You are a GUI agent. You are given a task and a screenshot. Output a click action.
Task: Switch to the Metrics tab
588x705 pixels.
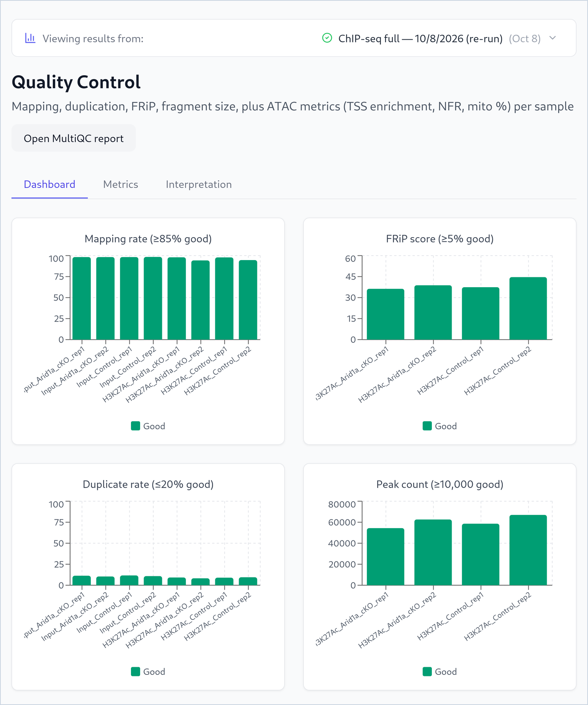point(121,184)
